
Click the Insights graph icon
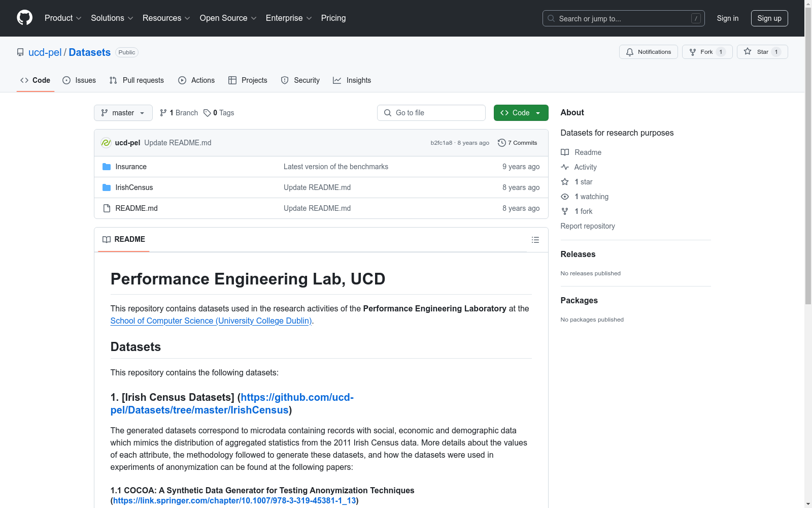click(x=337, y=80)
